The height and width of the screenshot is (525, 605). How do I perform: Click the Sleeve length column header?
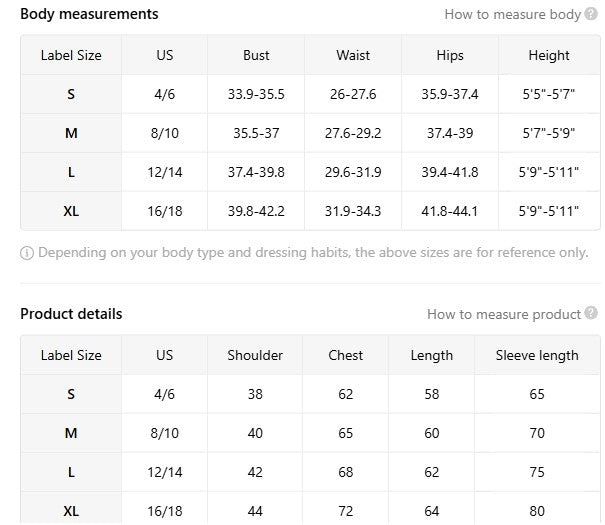point(537,355)
